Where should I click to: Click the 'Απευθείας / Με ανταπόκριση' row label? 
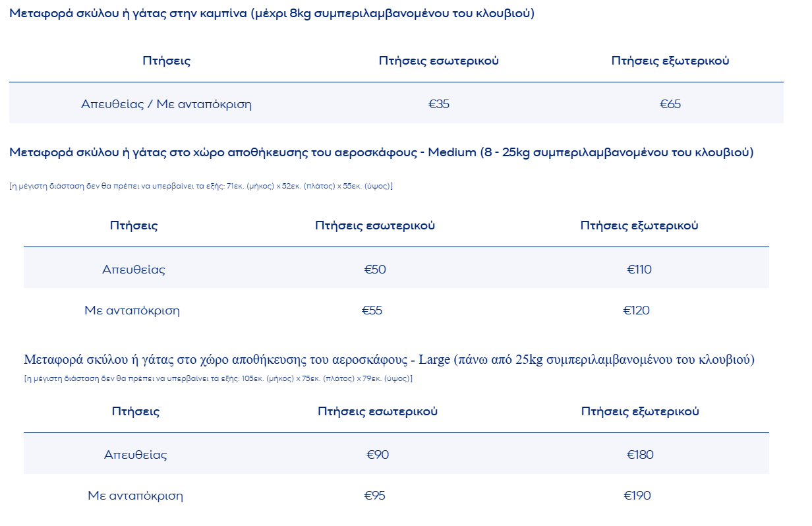tap(167, 104)
